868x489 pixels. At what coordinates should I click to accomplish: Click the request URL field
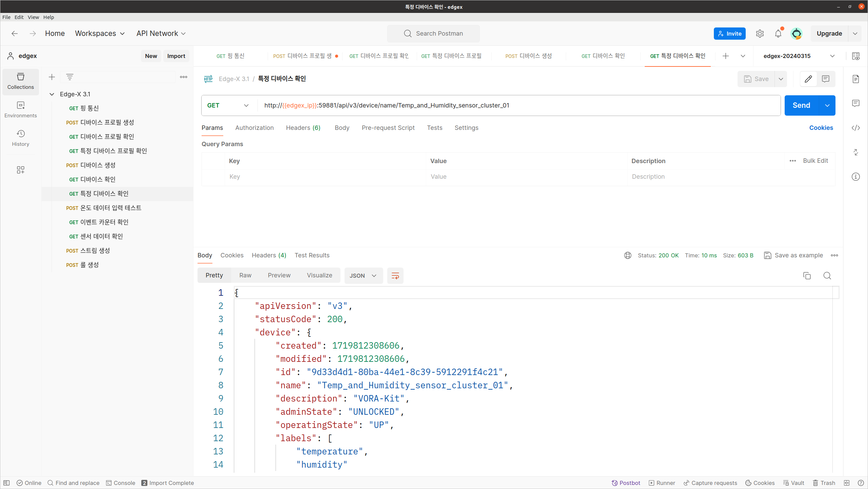coord(519,105)
